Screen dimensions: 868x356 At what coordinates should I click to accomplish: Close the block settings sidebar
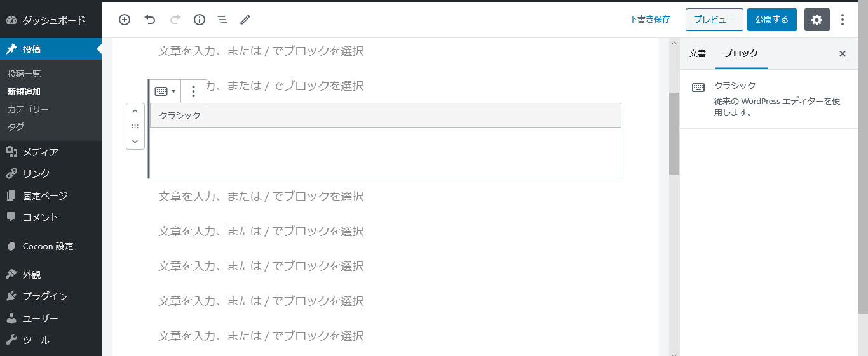click(x=843, y=54)
